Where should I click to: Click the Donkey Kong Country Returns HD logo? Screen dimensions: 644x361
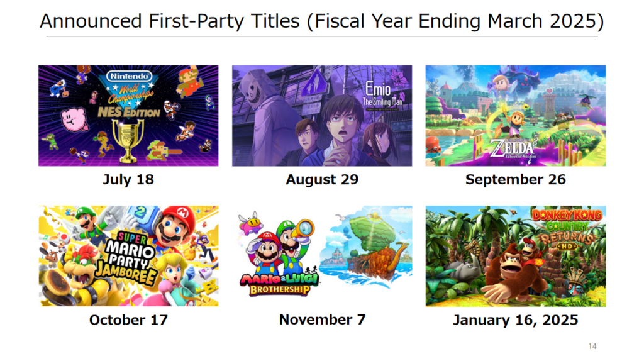click(567, 229)
